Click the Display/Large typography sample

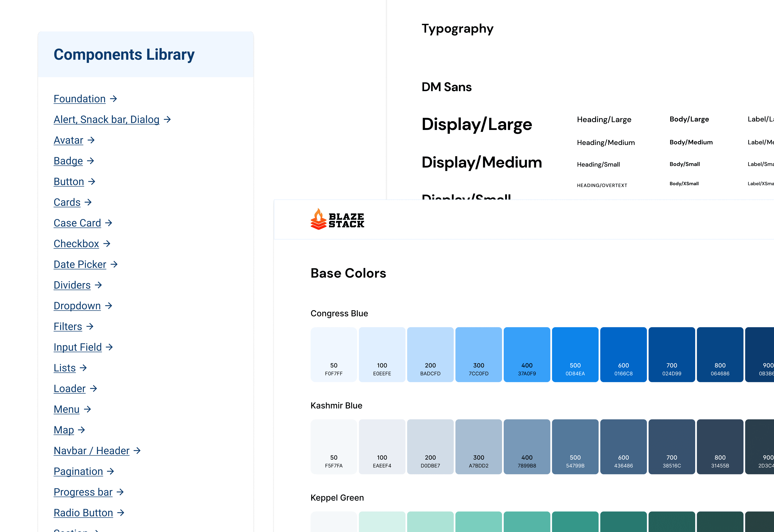tap(477, 124)
